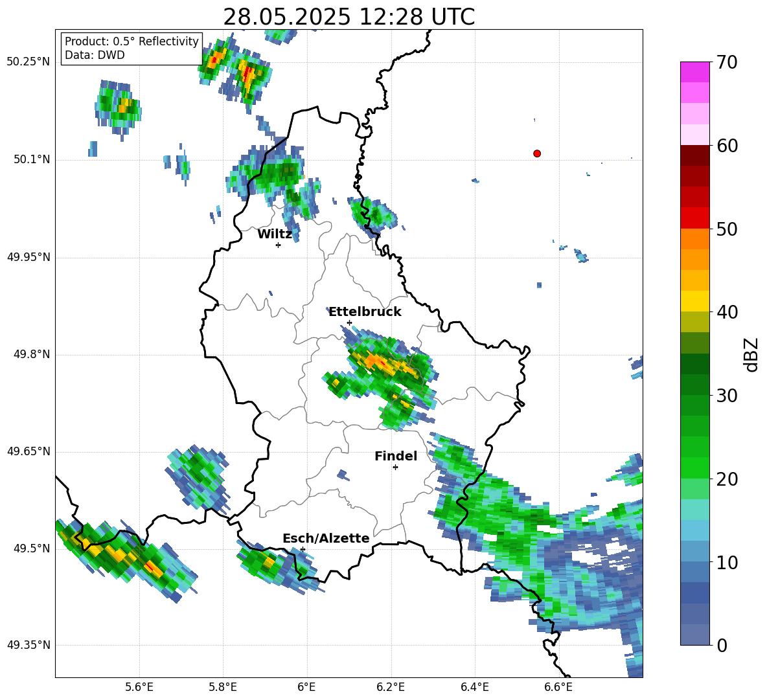This screenshot has width=767, height=700.
Task: Click the 6°E longitude label
Action: [x=306, y=687]
